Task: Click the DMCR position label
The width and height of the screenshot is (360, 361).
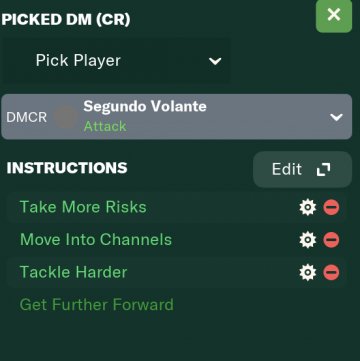Action: [27, 117]
